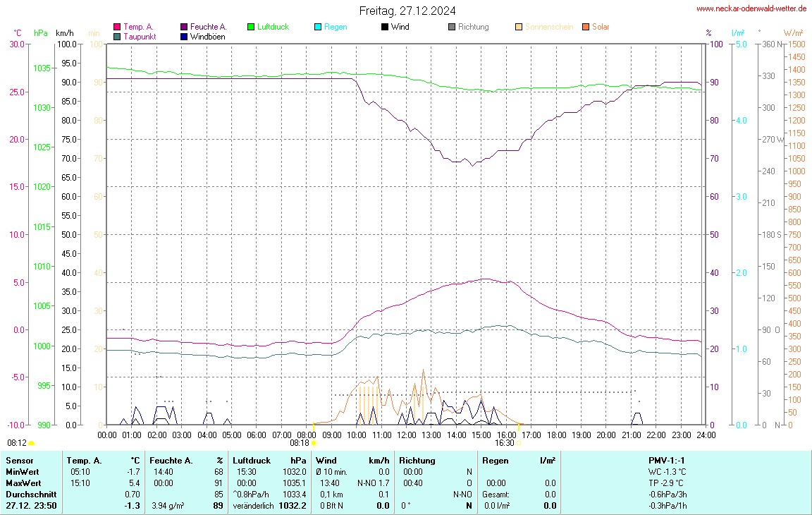Select the black Wind legend square
Image resolution: width=812 pixels, height=515 pixels.
(385, 28)
